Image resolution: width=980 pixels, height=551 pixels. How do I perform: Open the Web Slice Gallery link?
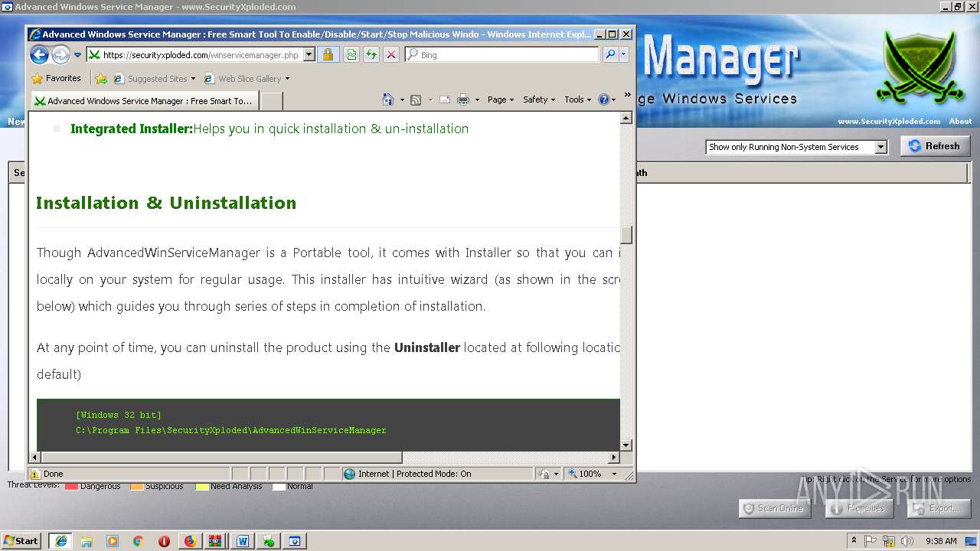[x=247, y=78]
